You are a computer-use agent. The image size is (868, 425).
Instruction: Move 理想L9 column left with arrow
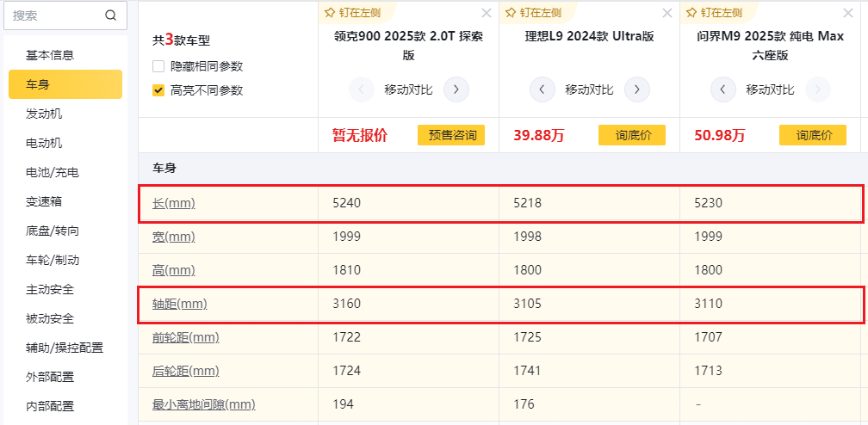point(542,89)
